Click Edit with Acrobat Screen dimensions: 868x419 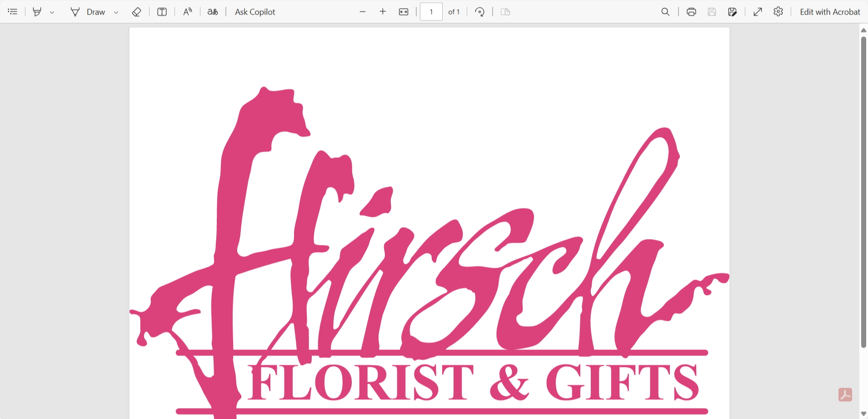point(830,12)
